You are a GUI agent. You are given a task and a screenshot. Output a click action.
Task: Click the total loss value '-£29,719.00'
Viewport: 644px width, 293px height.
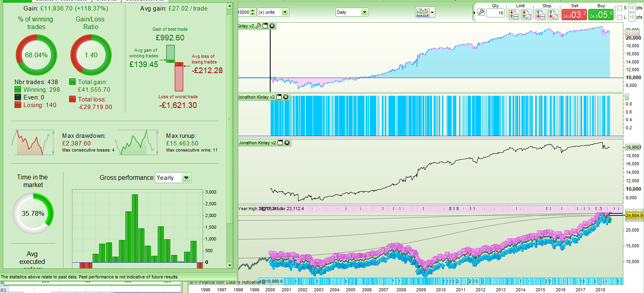click(95, 107)
